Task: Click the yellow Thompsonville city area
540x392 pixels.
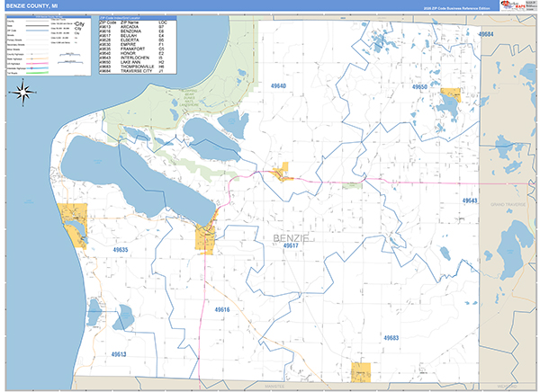Action: tap(360, 371)
